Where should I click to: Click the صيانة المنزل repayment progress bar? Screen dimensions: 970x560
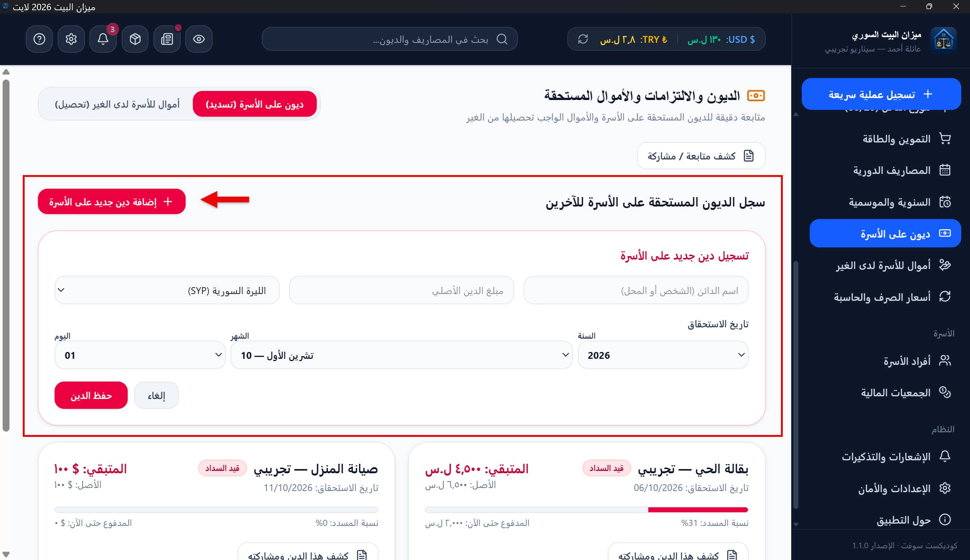(x=216, y=510)
